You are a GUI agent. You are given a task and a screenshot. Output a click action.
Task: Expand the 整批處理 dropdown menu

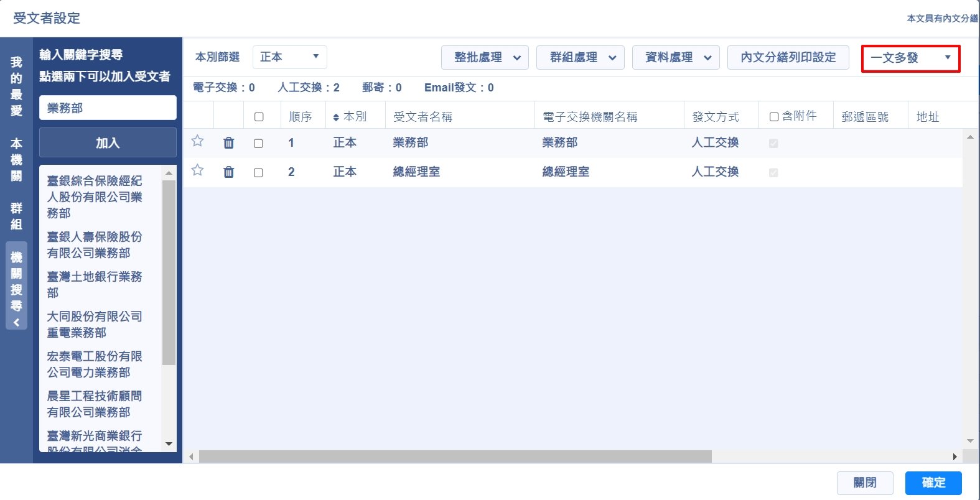[x=485, y=58]
